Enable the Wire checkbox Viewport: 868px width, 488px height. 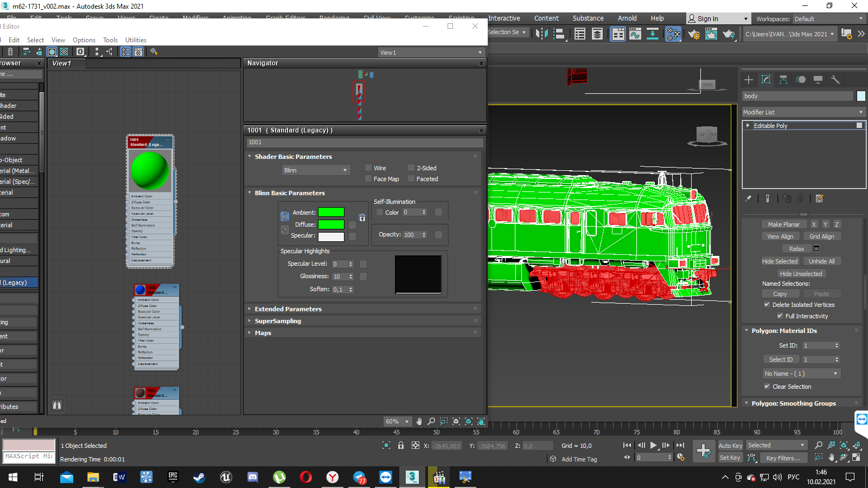point(368,168)
